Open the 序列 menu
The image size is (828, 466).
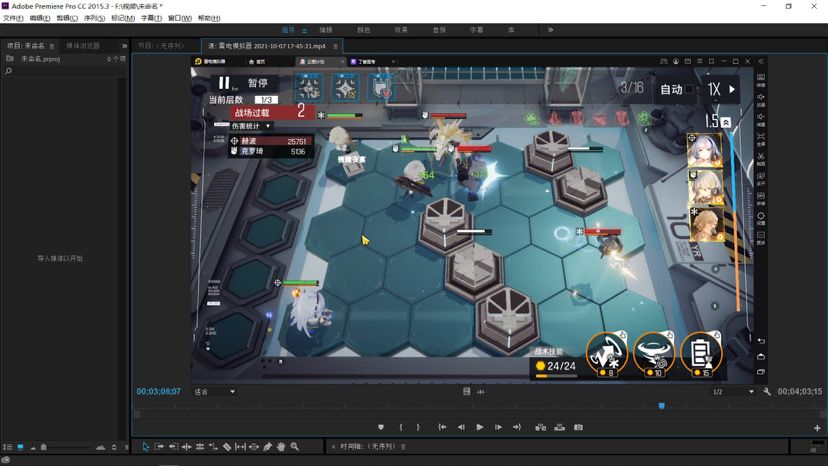95,18
